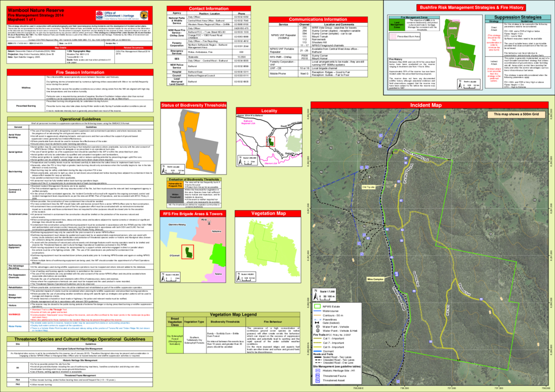The width and height of the screenshot is (555, 392).
Task: Click the Earthmoving Equipment row label
Action: pos(15,247)
